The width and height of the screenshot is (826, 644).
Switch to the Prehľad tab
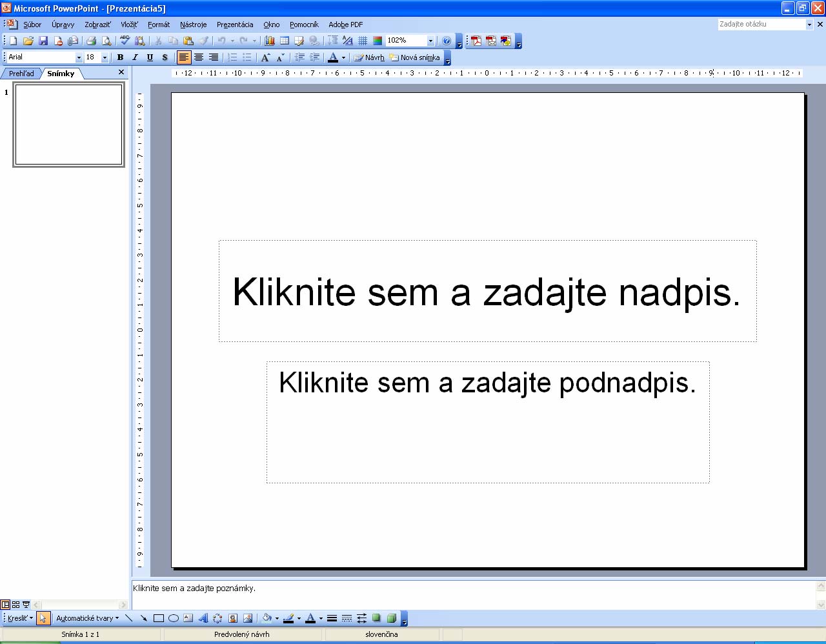pyautogui.click(x=21, y=74)
